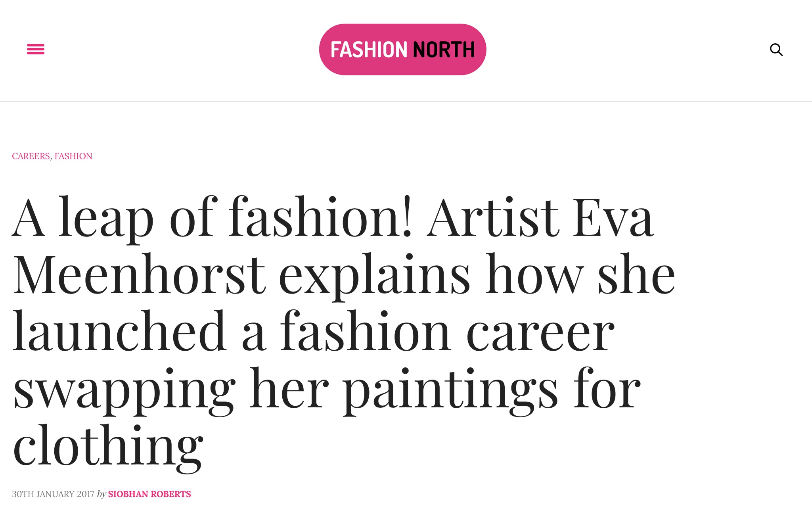Select the 30th January 2017 date
812x526 pixels.
(53, 494)
